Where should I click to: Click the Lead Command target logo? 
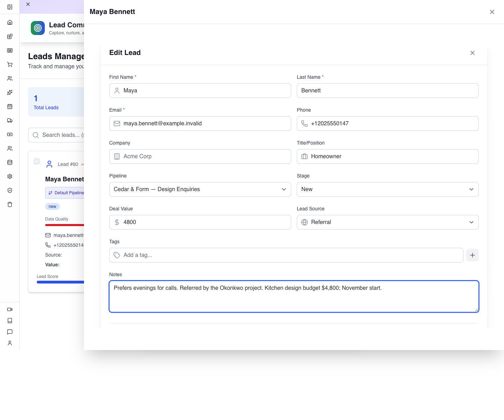[38, 28]
